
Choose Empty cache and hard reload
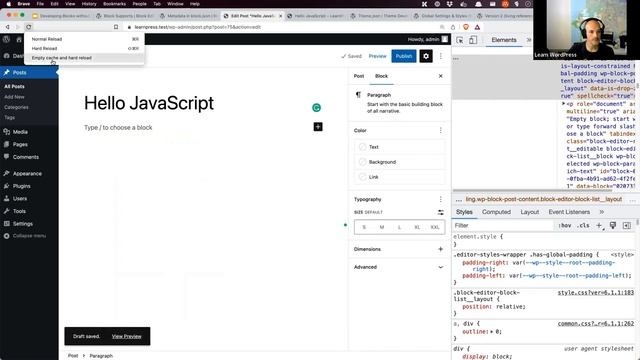click(84, 58)
